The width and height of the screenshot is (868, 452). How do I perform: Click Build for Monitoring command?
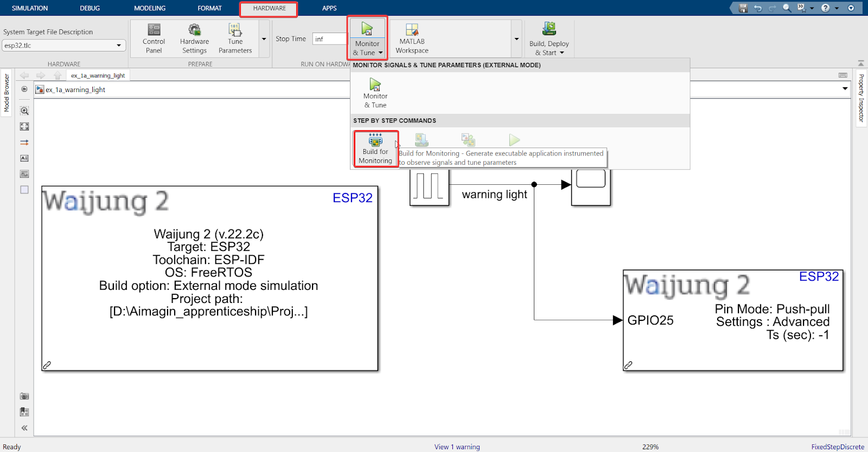(x=375, y=148)
